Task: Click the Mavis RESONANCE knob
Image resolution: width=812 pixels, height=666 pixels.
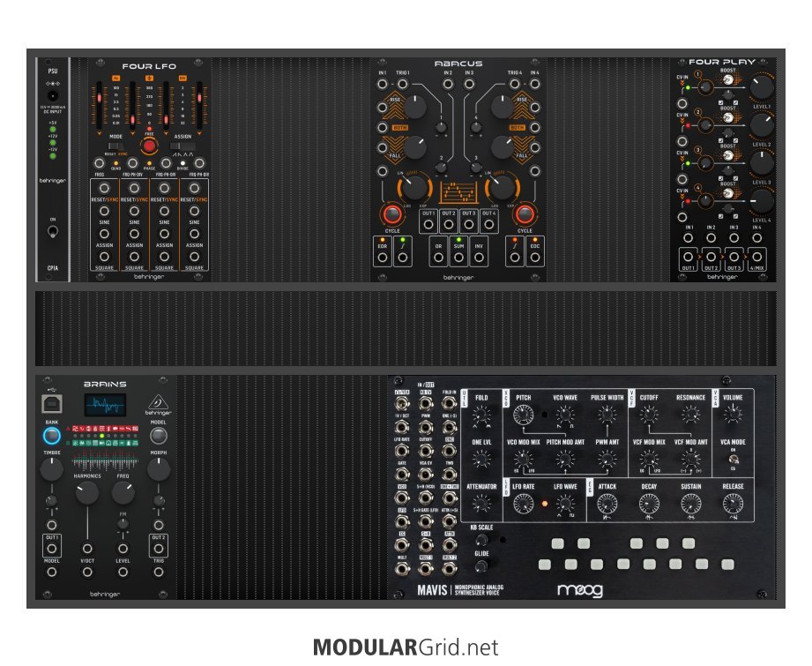Action: (x=690, y=415)
